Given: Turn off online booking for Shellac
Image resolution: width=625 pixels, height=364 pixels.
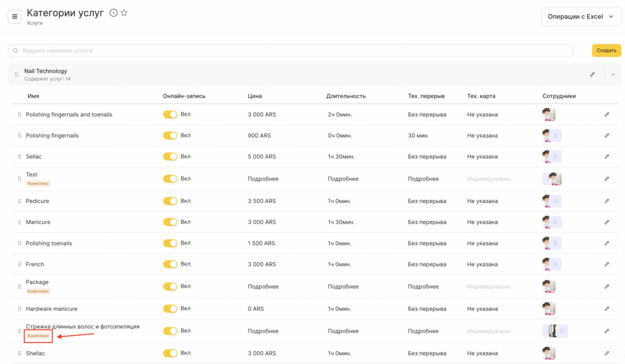Looking at the screenshot, I should [x=170, y=353].
